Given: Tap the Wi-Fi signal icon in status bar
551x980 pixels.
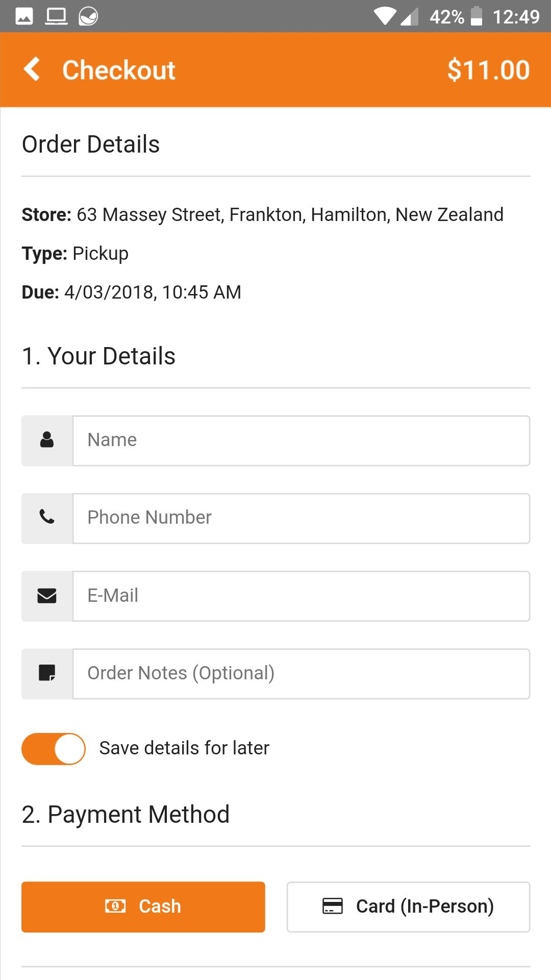Looking at the screenshot, I should click(x=385, y=16).
